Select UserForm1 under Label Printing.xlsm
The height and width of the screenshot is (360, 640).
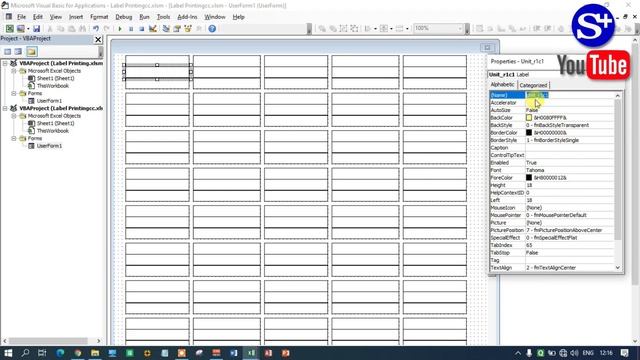(x=49, y=101)
